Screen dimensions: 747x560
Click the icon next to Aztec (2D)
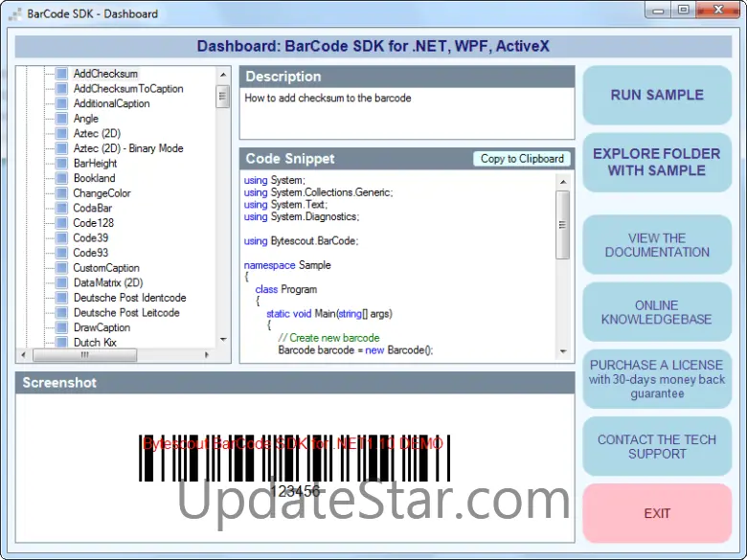pyautogui.click(x=61, y=134)
